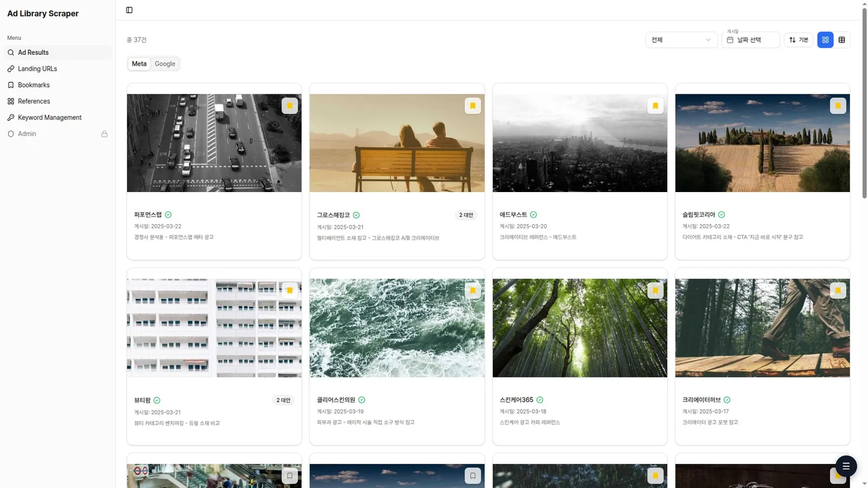Click note 경쟁사 분석용 - 퍼포먼스랩 메타 광고

(174, 237)
